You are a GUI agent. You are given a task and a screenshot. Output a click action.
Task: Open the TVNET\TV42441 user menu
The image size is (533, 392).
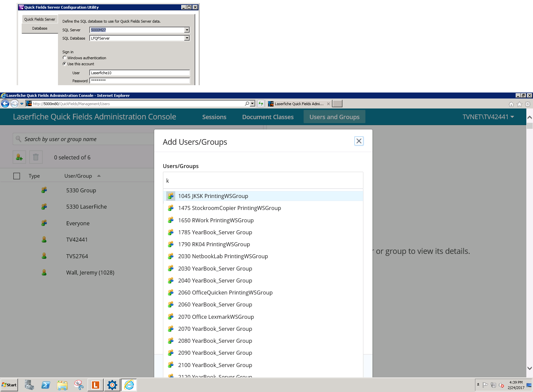[x=488, y=117]
